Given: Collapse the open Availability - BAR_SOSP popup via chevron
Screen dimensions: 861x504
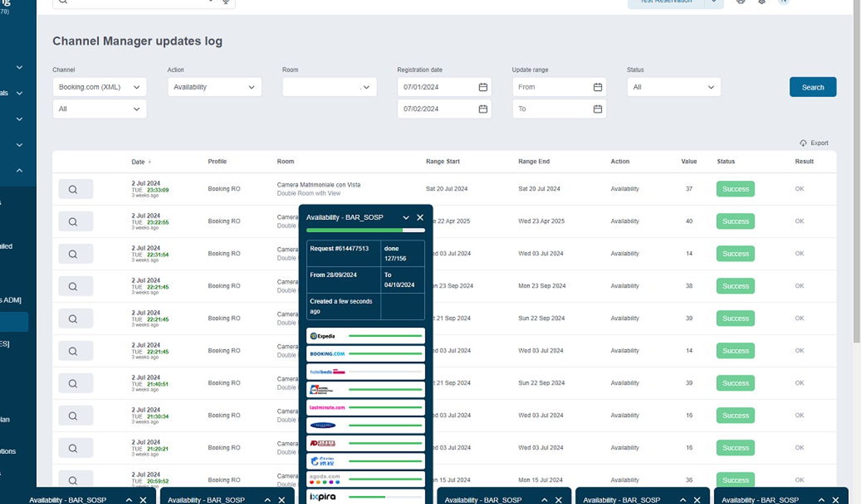Looking at the screenshot, I should (x=406, y=217).
